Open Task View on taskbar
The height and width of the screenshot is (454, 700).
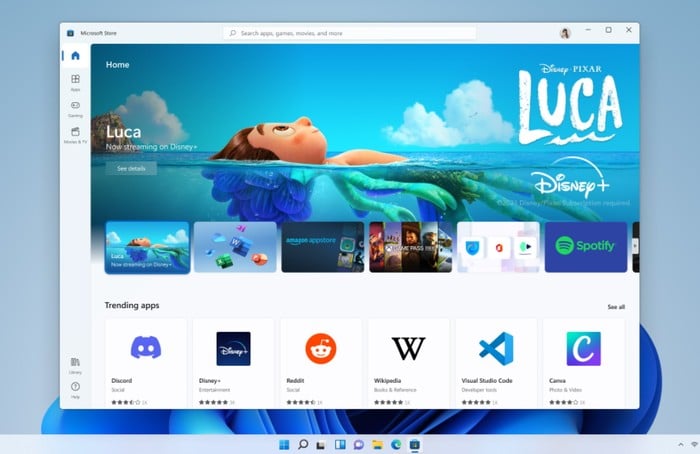321,445
